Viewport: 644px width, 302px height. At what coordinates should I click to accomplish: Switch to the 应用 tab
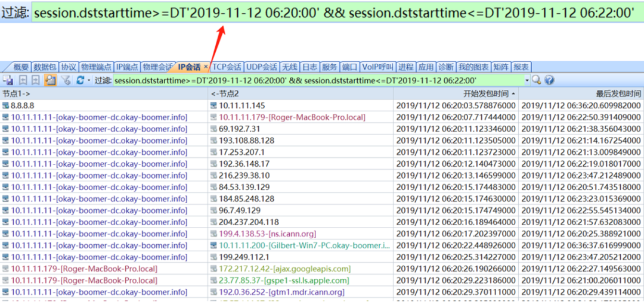pyautogui.click(x=426, y=67)
